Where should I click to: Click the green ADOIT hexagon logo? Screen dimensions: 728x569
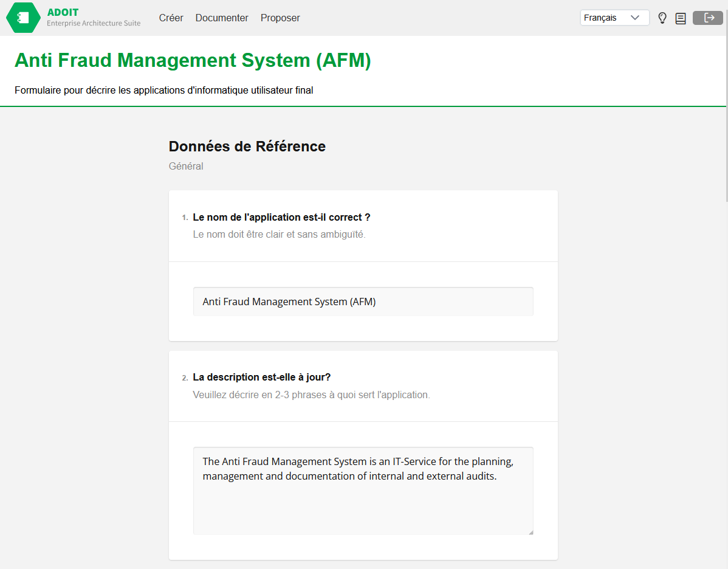23,18
